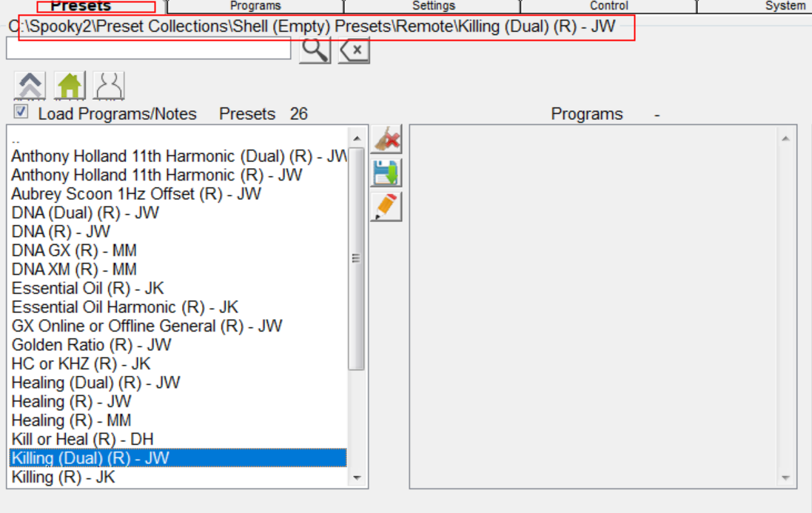The image size is (812, 513).
Task: Select the Healing (Dual) (R) - JW preset
Action: (x=95, y=383)
